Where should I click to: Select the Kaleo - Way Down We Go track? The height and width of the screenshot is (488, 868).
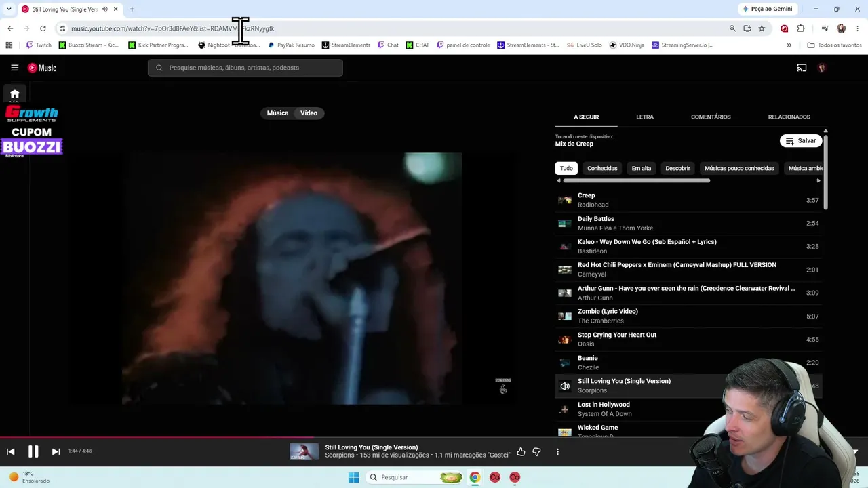pos(688,247)
